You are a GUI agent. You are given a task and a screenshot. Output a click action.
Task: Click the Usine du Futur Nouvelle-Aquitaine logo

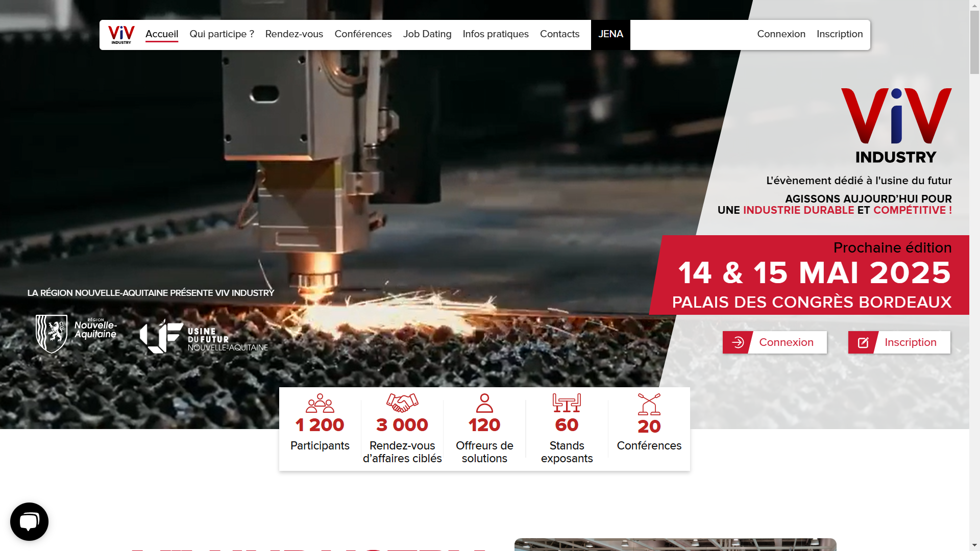click(204, 337)
